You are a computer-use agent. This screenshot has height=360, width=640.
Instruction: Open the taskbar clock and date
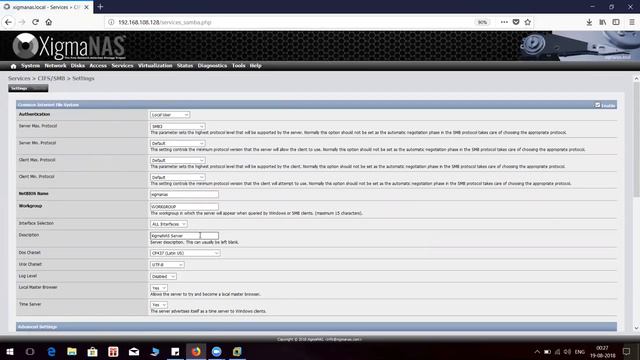602,352
